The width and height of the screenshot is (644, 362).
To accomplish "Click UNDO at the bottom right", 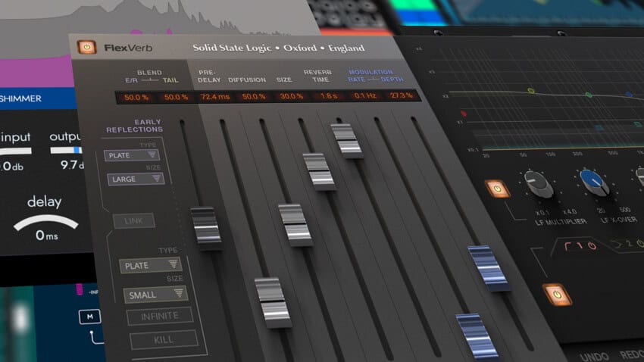I will [x=594, y=356].
